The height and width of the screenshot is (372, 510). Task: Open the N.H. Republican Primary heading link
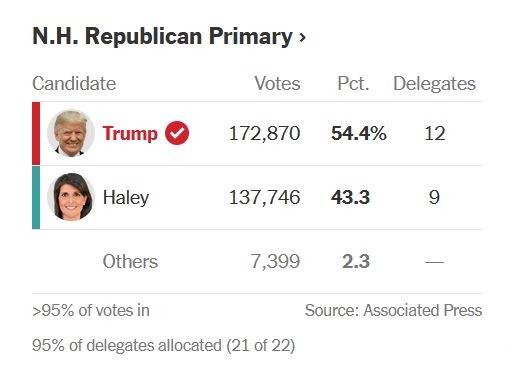169,36
